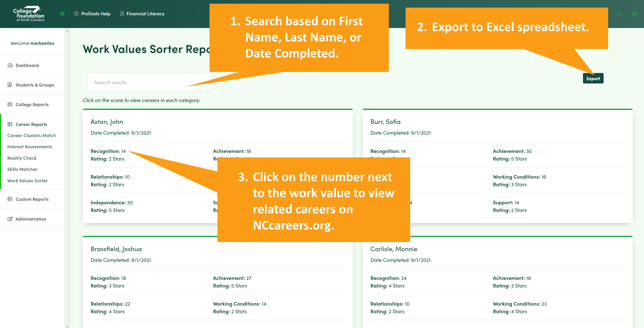Click the logout icon in header
644x328 pixels.
point(635,14)
